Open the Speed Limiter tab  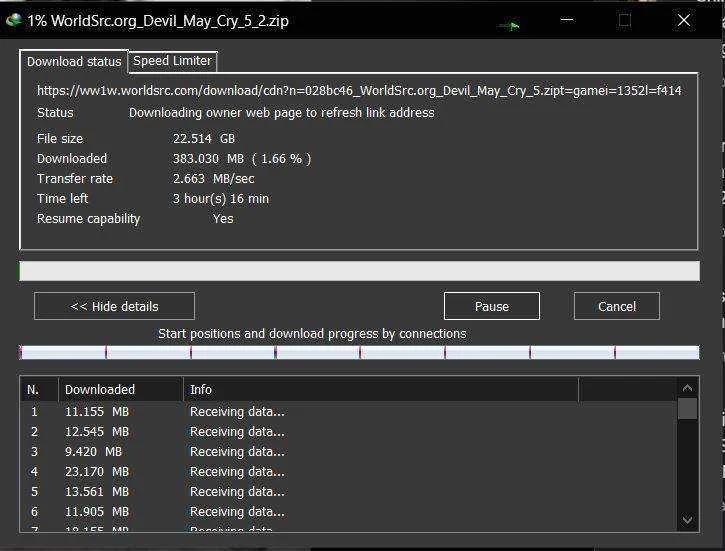tap(172, 61)
